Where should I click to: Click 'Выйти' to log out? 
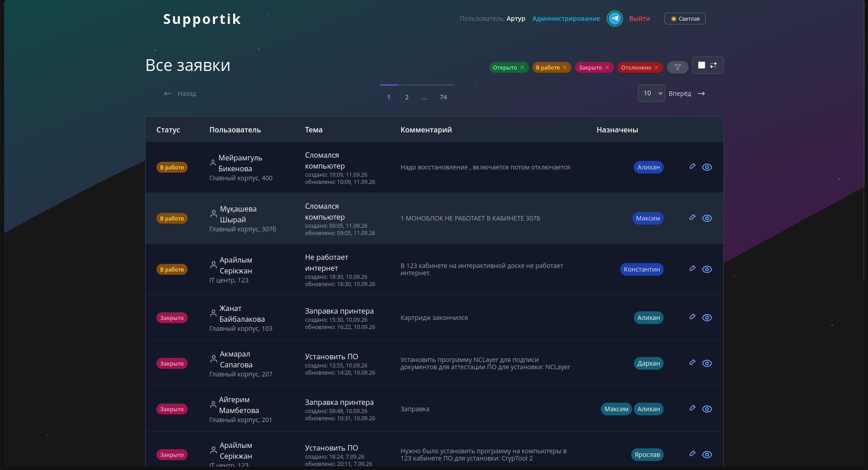(639, 19)
